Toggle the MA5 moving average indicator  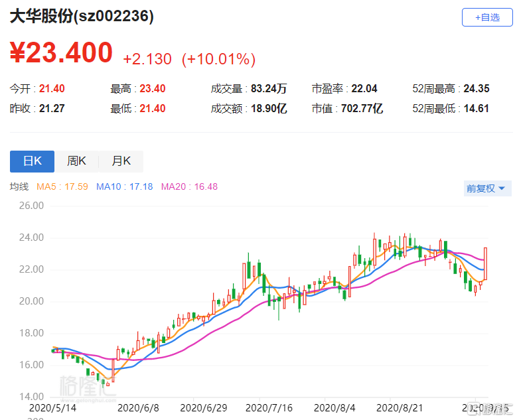[x=63, y=187]
